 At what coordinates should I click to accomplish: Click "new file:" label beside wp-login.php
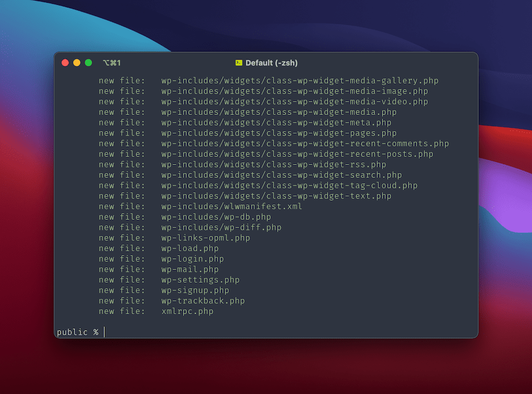122,259
